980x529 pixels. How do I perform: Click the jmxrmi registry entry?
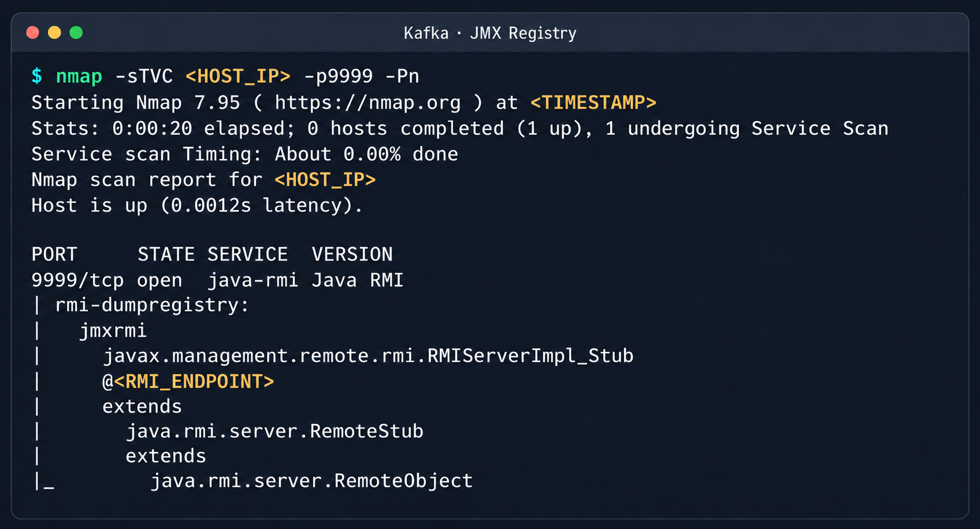pyautogui.click(x=113, y=331)
